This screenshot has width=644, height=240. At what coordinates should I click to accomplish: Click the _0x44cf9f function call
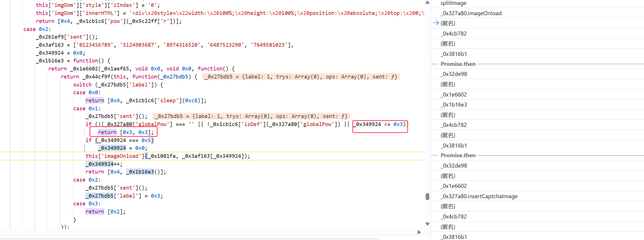click(96, 77)
